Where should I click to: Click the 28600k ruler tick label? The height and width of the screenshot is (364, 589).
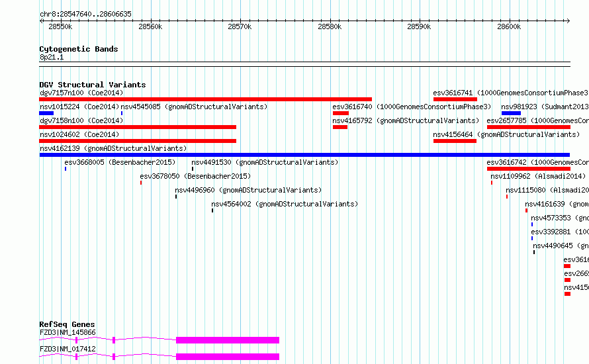click(x=509, y=26)
